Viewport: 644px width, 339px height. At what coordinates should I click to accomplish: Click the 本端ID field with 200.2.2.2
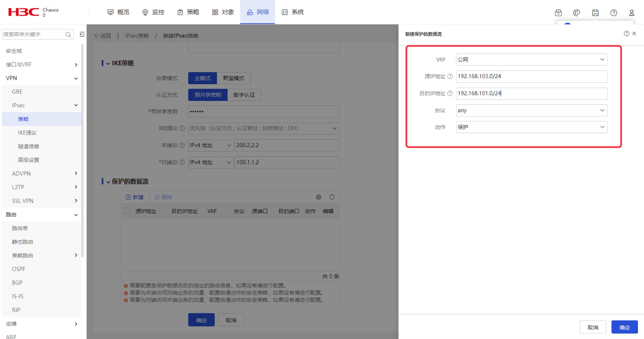point(287,145)
